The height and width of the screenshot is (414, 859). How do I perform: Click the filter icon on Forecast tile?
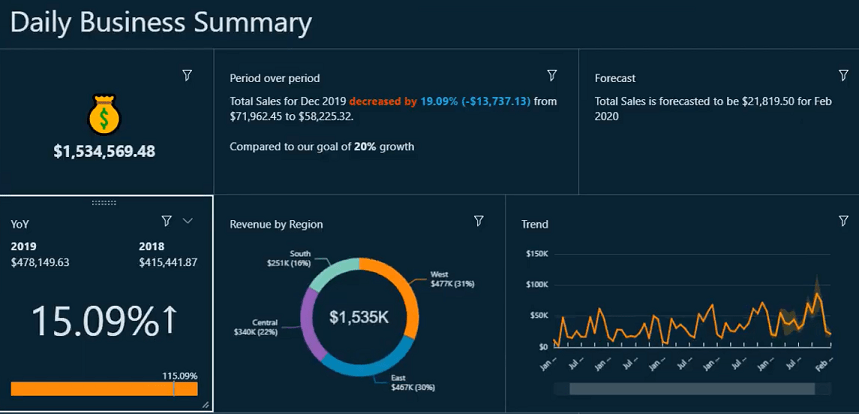click(843, 76)
